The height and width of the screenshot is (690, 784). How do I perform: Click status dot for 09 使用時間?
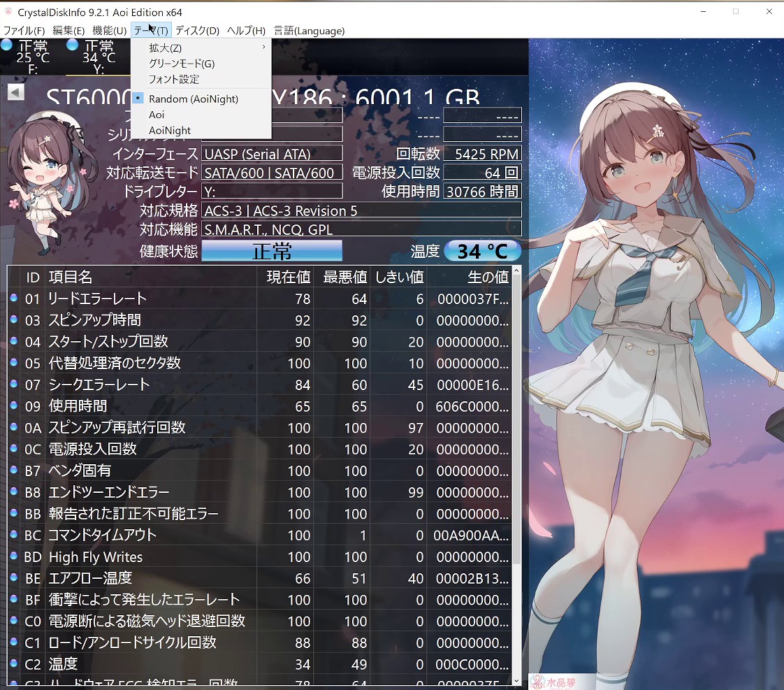(14, 405)
